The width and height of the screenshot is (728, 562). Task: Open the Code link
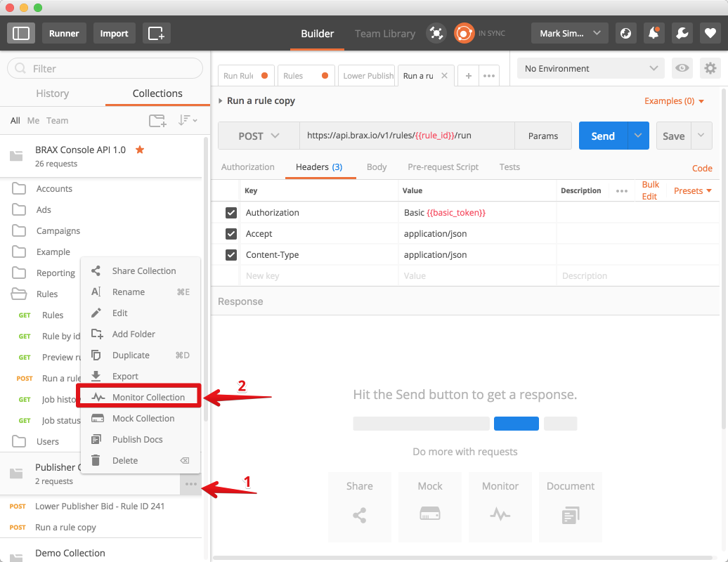click(x=702, y=168)
